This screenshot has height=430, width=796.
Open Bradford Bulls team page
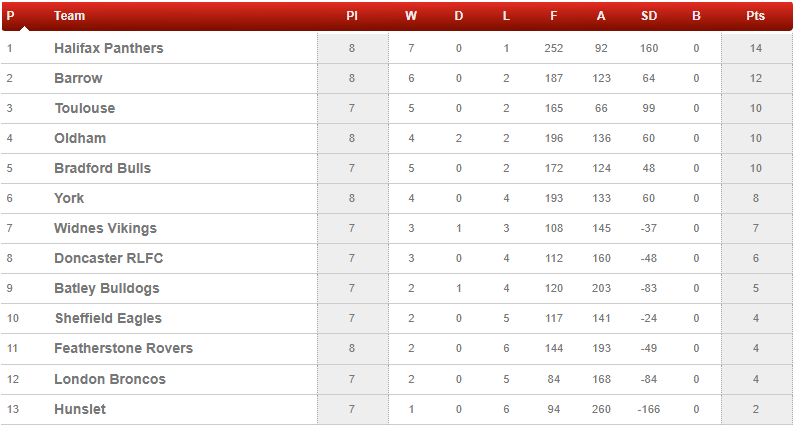(103, 168)
